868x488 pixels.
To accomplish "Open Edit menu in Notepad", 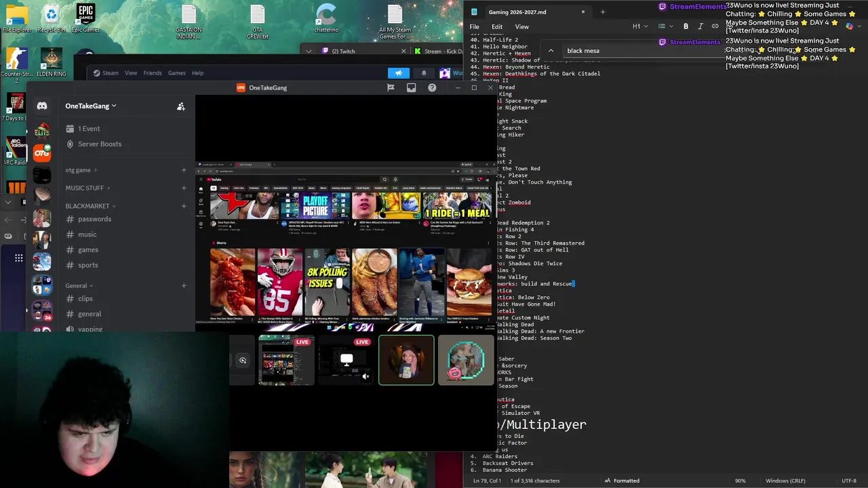I will click(x=497, y=26).
